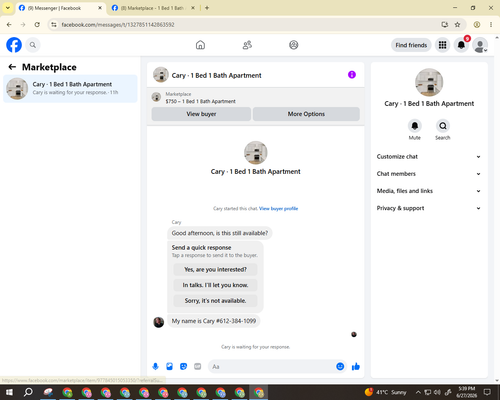Click the browser address bar URL
The width and height of the screenshot is (500, 400).
118,25
